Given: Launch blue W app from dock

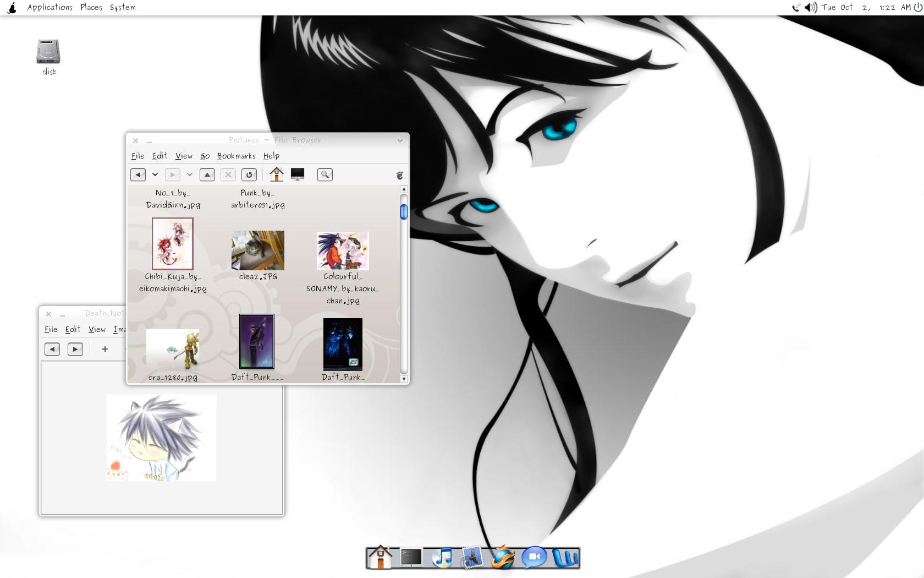Looking at the screenshot, I should pos(565,558).
